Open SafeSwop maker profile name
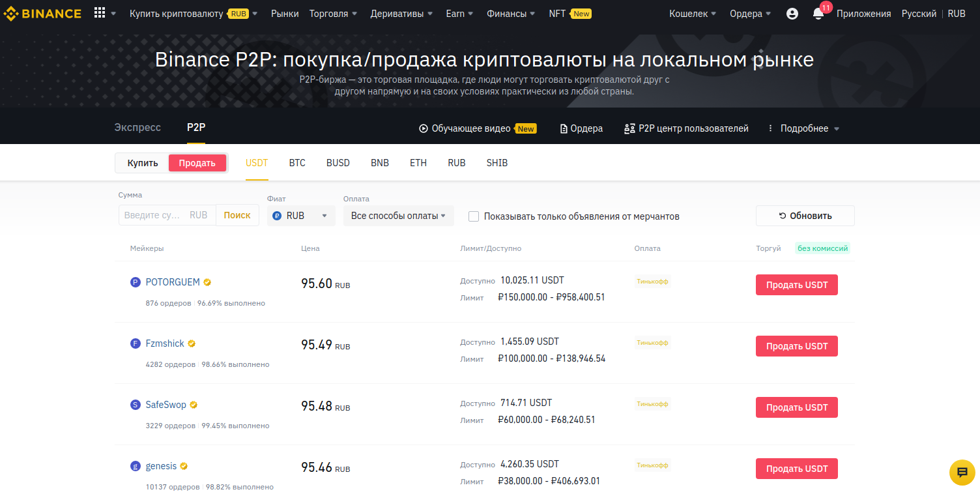The height and width of the screenshot is (496, 980). tap(166, 405)
